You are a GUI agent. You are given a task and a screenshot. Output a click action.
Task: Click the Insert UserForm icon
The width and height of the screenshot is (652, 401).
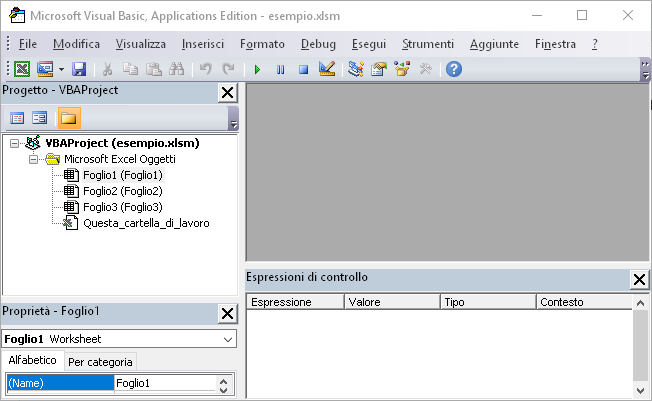(x=45, y=69)
